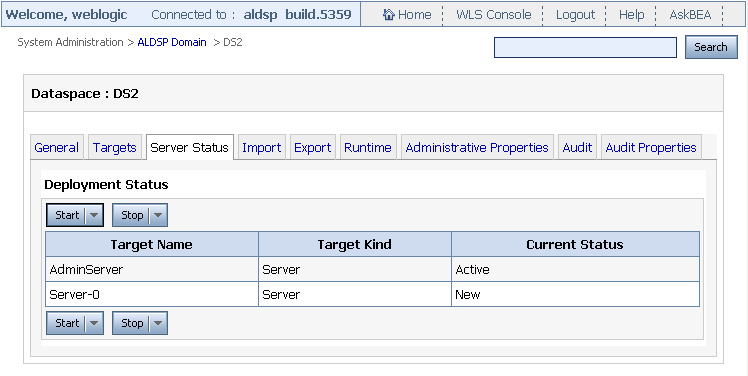This screenshot has width=748, height=376.
Task: Expand the upper Start dropdown arrow
Action: coord(94,215)
